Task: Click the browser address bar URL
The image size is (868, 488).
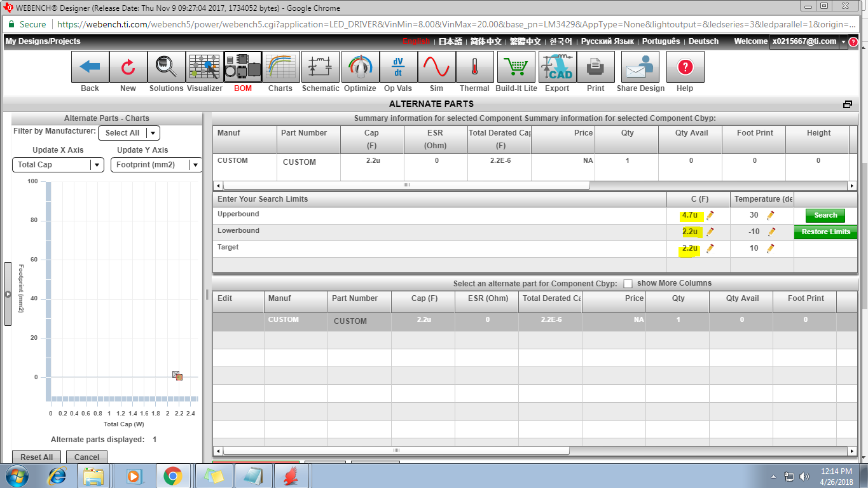Action: pyautogui.click(x=455, y=24)
